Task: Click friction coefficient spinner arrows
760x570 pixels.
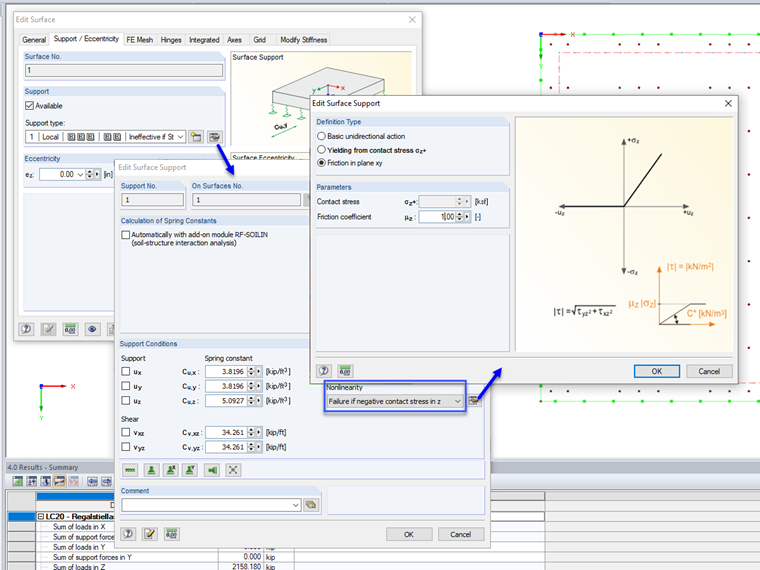Action: coord(459,217)
